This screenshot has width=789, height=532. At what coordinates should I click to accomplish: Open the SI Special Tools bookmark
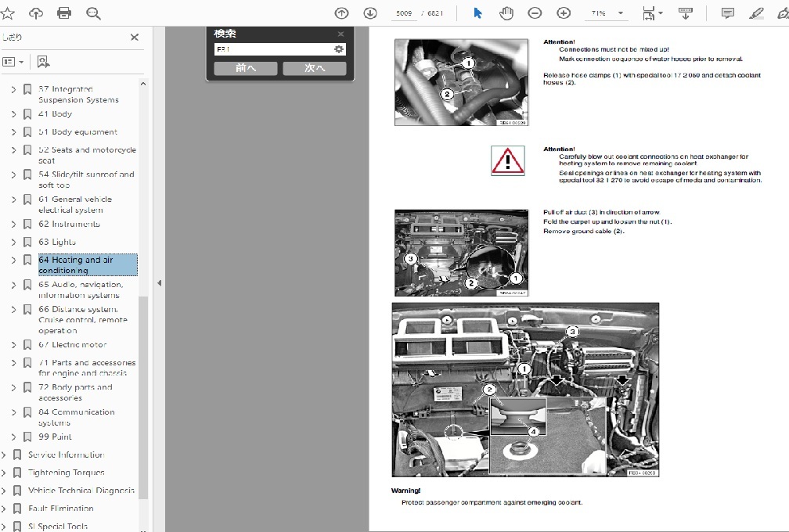[58, 527]
